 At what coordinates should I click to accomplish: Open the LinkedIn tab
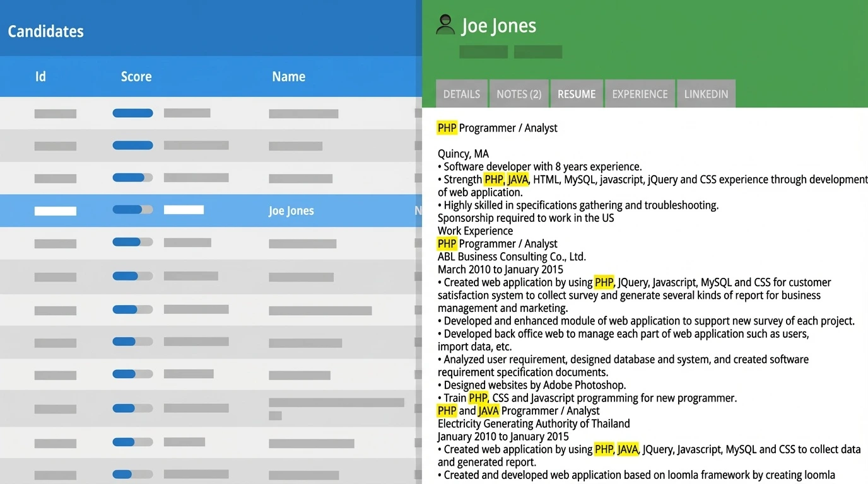click(706, 94)
